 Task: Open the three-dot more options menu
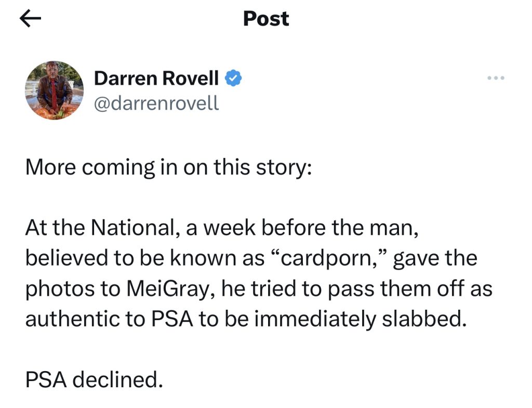pos(496,78)
